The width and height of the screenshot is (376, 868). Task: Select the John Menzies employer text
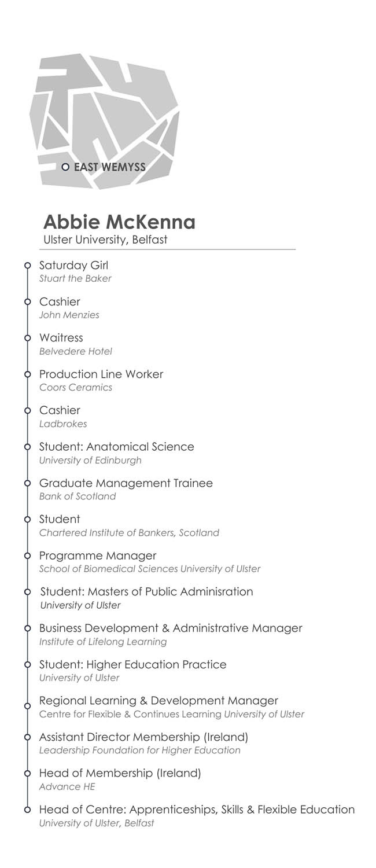[69, 315]
